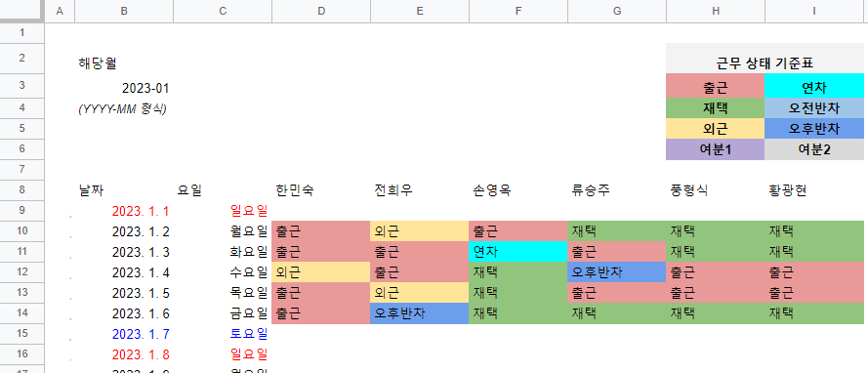This screenshot has width=868, height=373.
Task: Click the 풍형식 name header cell
Action: point(716,190)
